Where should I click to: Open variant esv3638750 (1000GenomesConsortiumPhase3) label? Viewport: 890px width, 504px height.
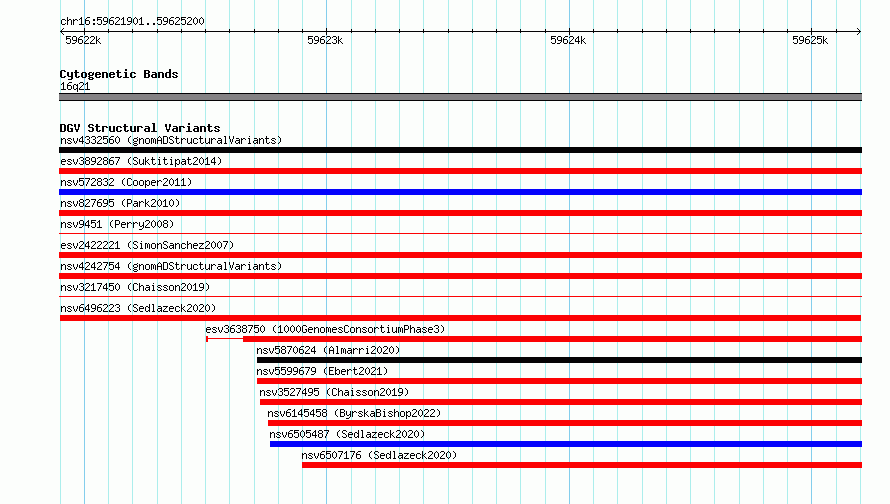325,329
